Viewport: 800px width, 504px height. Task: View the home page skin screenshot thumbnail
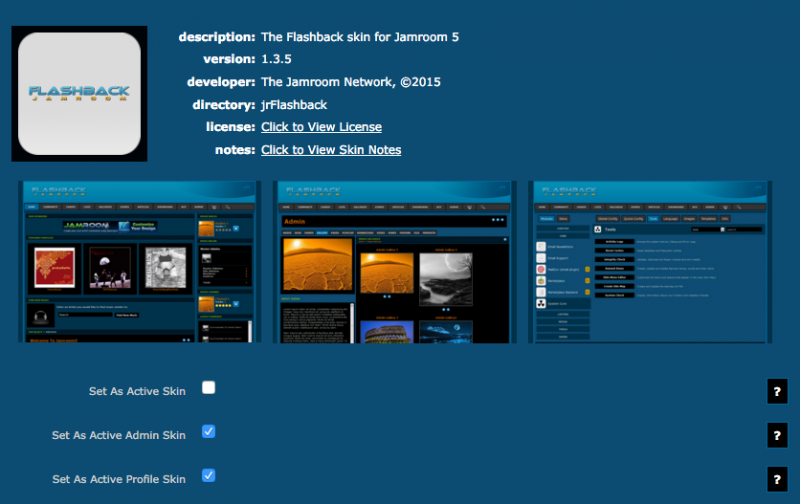point(139,262)
